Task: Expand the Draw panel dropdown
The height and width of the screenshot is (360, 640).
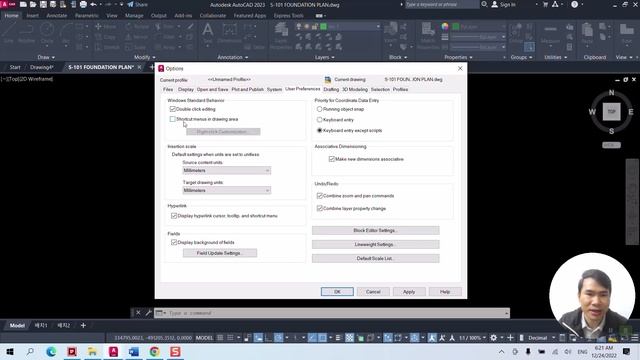Action: (x=46, y=58)
